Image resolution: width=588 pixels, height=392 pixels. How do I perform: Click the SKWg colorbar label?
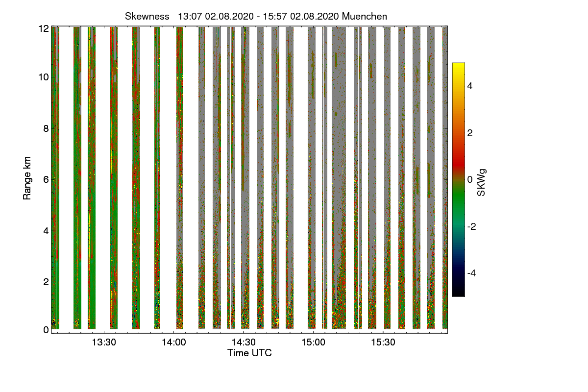pos(481,183)
